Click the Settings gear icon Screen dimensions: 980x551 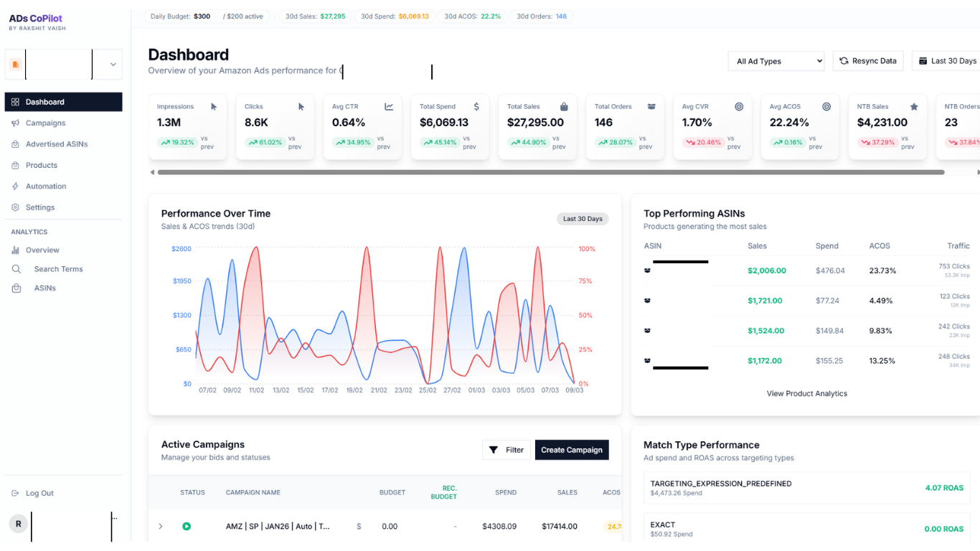(16, 207)
